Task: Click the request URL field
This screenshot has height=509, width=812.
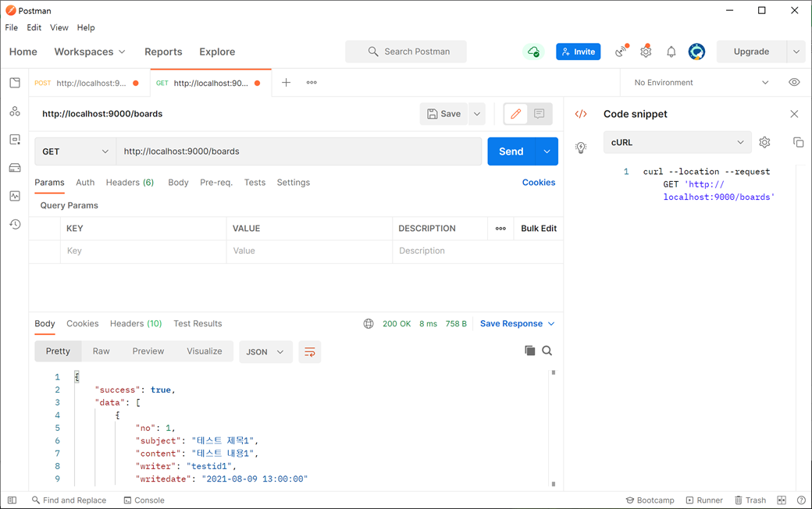Action: [299, 151]
